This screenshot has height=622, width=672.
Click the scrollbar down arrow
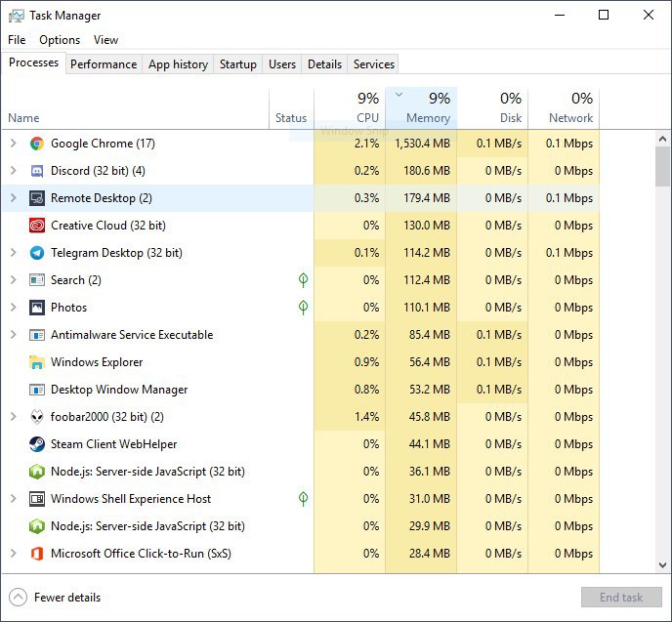(x=662, y=565)
